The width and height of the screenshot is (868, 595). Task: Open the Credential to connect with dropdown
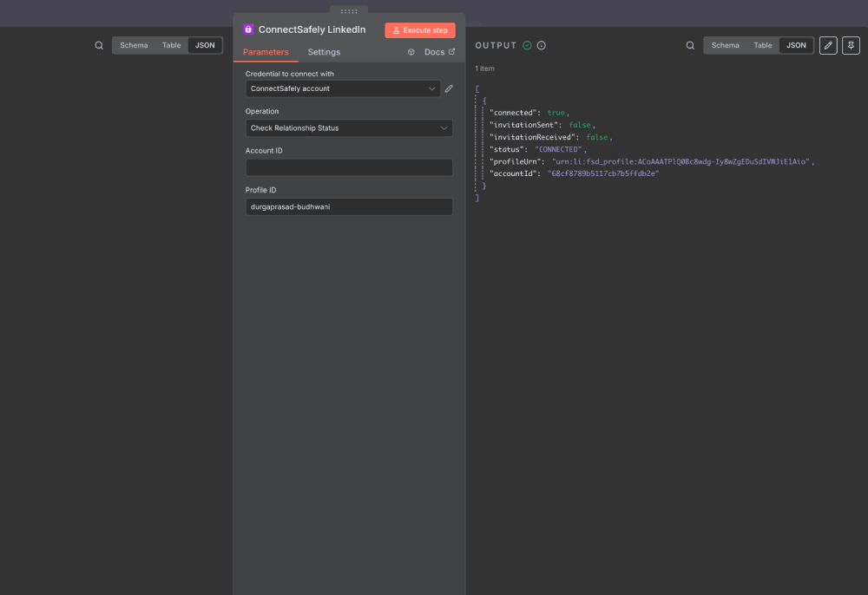tap(343, 88)
